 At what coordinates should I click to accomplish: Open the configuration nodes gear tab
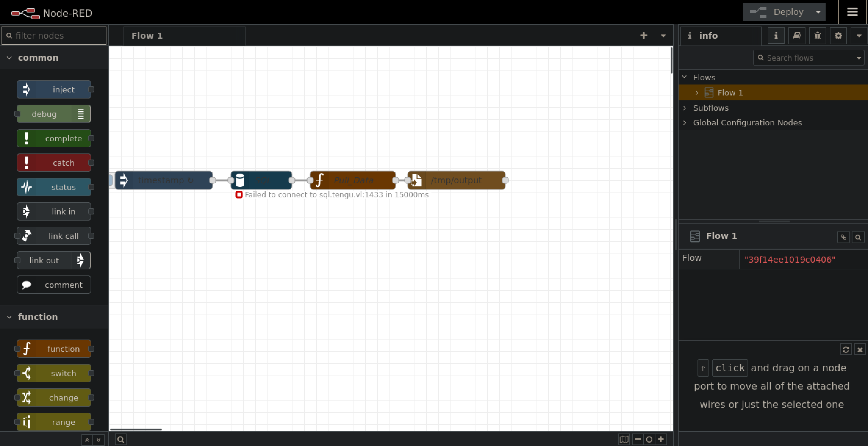pyautogui.click(x=838, y=35)
